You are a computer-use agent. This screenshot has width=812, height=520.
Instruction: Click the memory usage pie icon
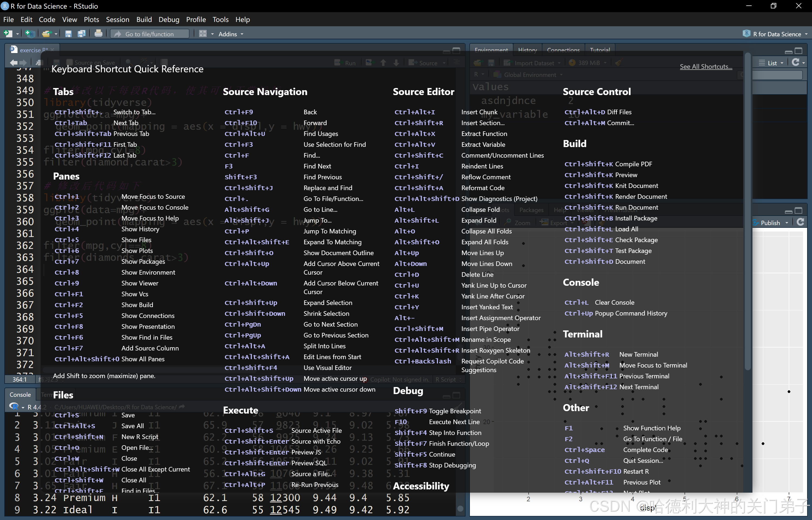click(x=572, y=63)
